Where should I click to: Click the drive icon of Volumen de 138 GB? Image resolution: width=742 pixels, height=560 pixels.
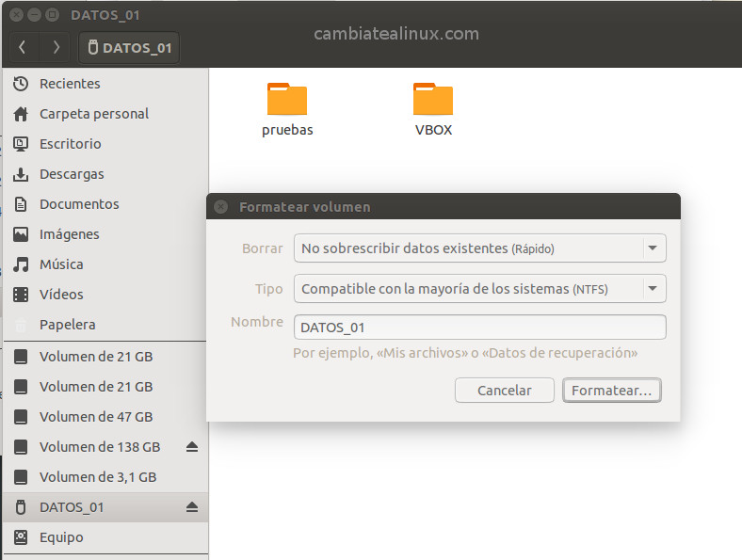[21, 447]
